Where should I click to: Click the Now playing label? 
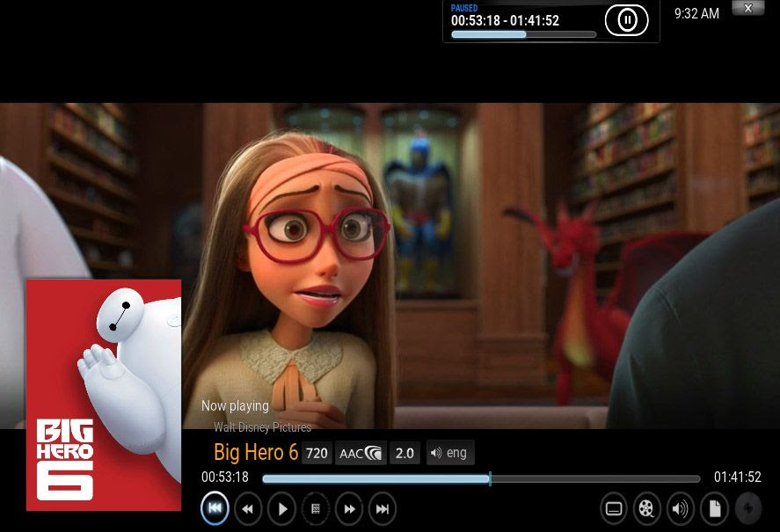tap(235, 406)
